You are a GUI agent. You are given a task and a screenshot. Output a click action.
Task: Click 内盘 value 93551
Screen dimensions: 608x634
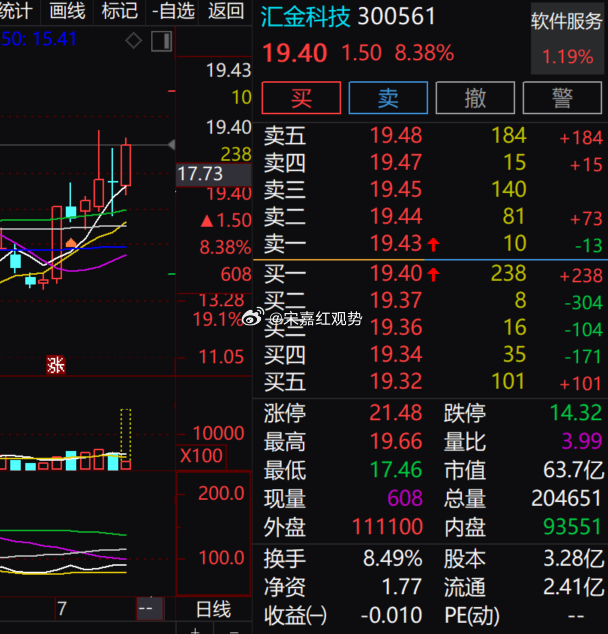point(572,527)
